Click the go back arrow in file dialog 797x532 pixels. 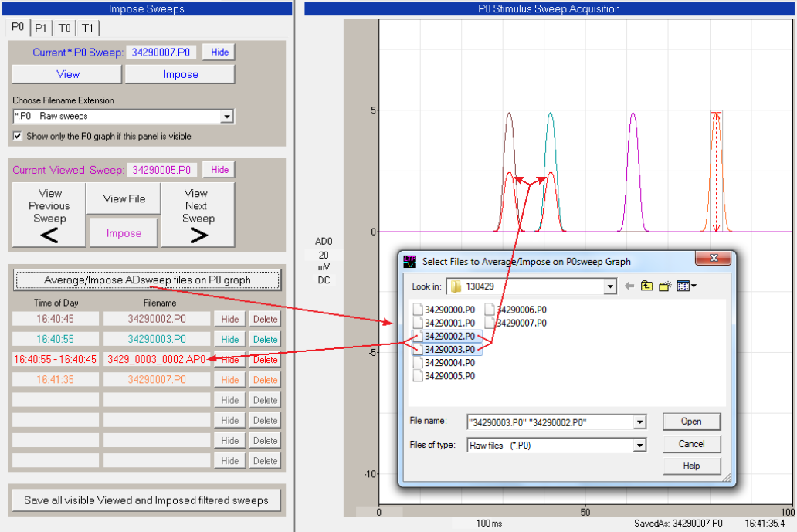(x=629, y=286)
